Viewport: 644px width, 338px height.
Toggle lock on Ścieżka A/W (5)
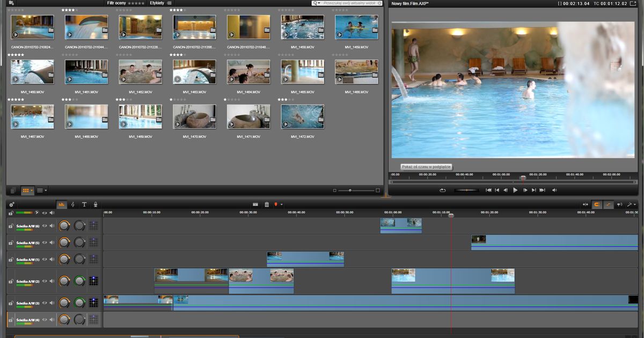(x=11, y=243)
